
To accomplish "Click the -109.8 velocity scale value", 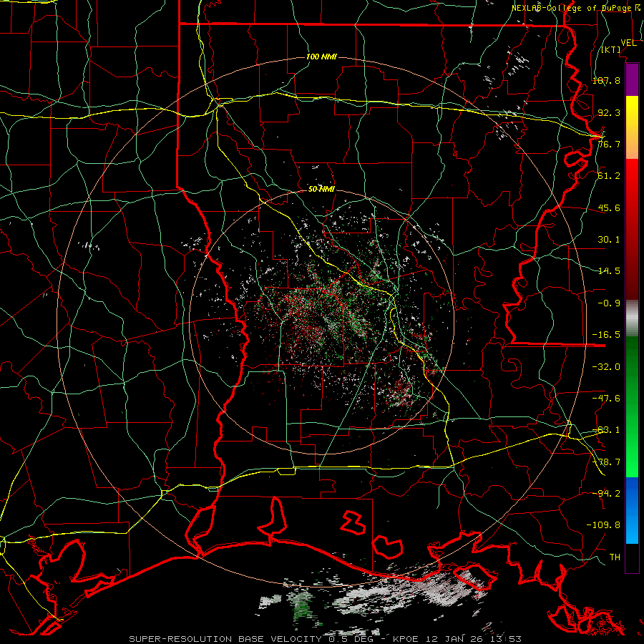I will tap(603, 525).
